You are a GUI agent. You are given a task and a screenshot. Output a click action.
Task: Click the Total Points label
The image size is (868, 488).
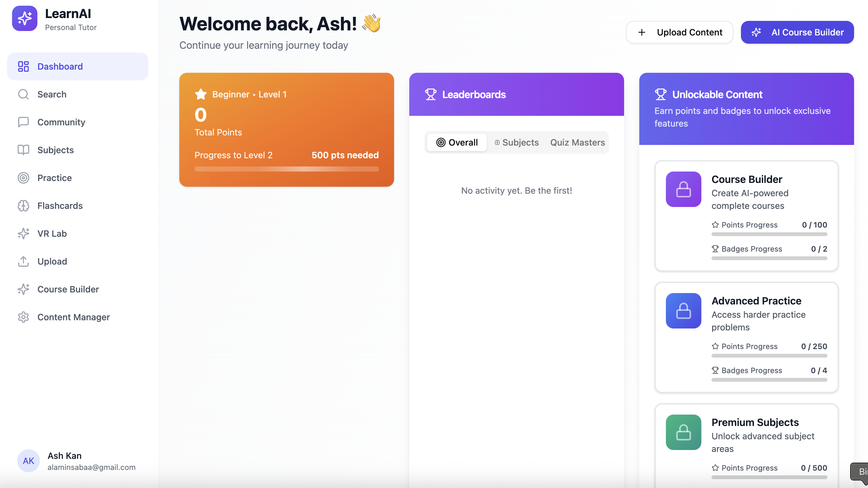(218, 132)
